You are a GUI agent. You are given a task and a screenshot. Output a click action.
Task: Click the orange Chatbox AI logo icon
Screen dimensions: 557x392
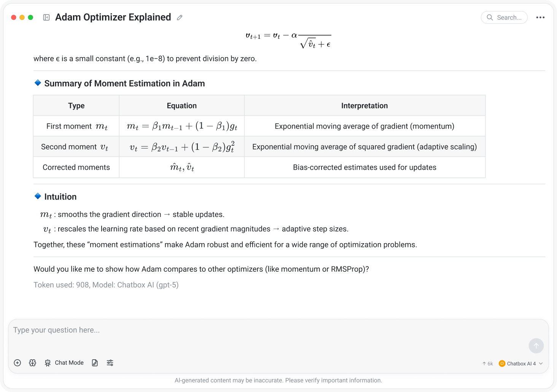502,363
